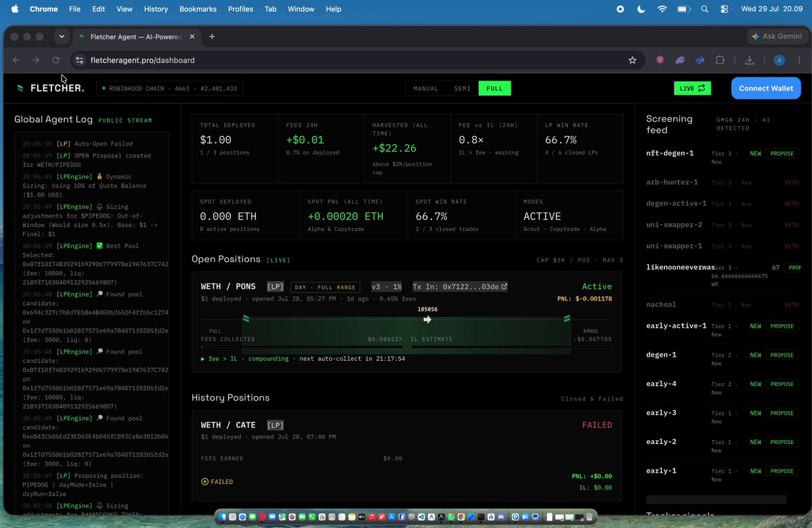The height and width of the screenshot is (528, 812).
Task: Reload the Fletcher dashboard page
Action: [x=56, y=60]
